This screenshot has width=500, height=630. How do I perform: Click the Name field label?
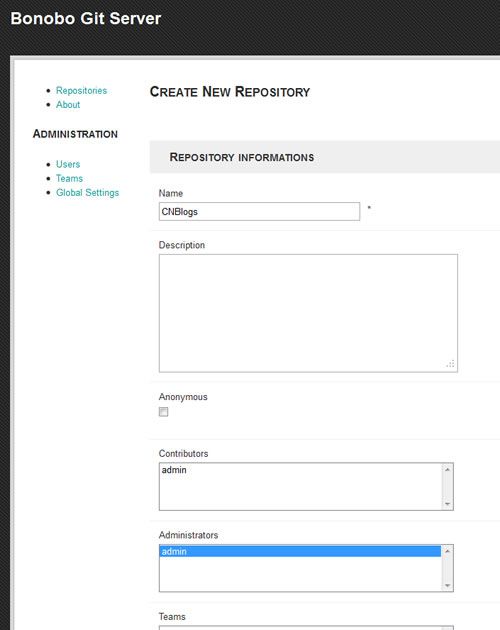pyautogui.click(x=171, y=193)
